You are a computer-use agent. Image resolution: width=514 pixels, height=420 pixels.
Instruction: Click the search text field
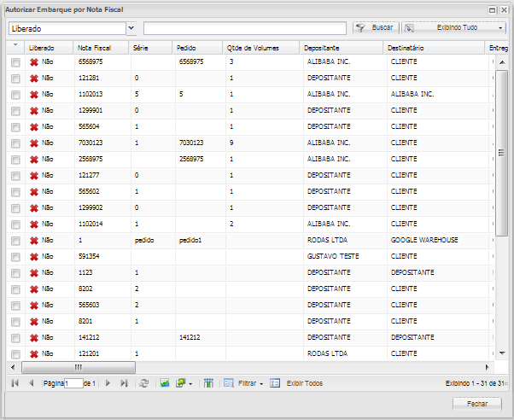pos(245,28)
